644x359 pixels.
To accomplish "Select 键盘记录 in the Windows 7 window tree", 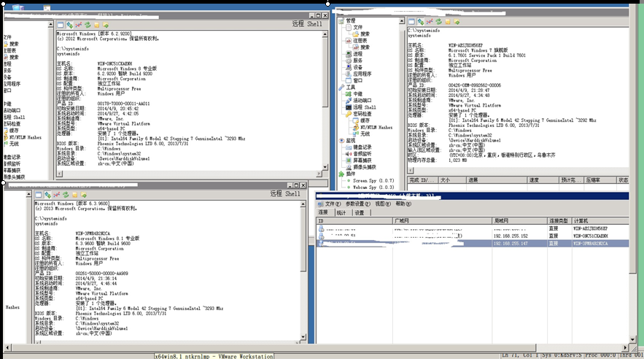I will click(x=362, y=147).
